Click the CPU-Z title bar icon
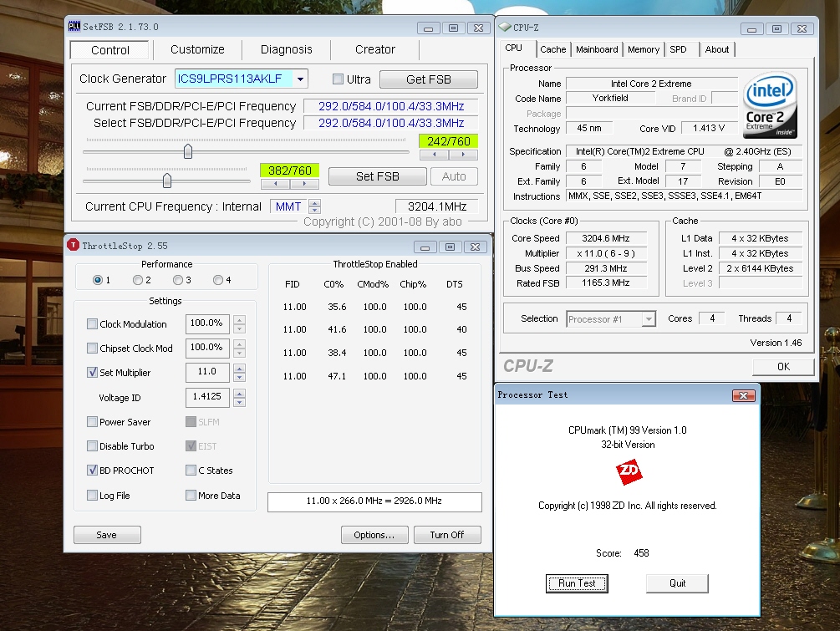This screenshot has height=631, width=840. click(x=505, y=27)
